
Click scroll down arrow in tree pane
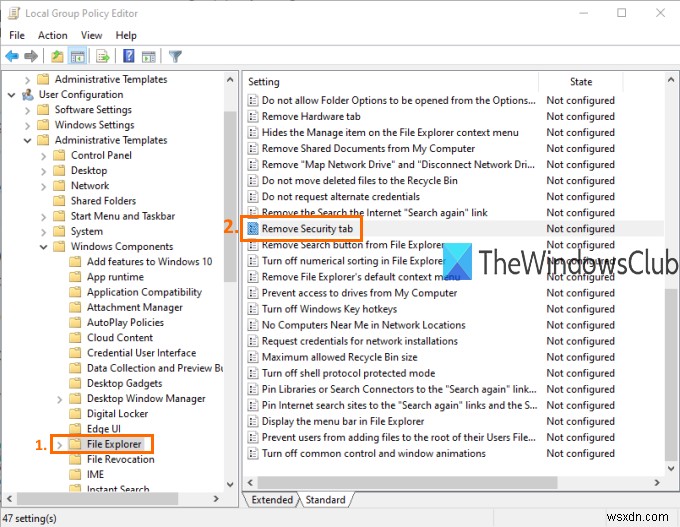point(230,484)
